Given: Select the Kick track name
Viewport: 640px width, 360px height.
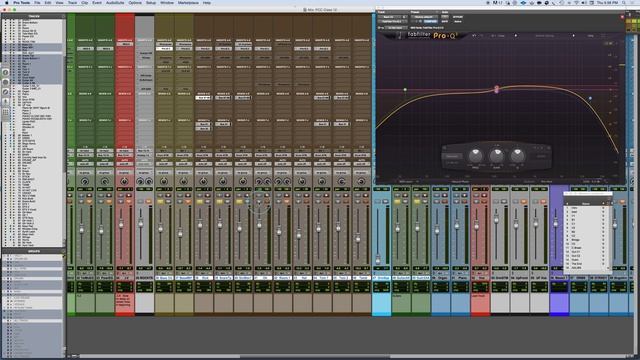Looking at the screenshot, I should 203,278.
